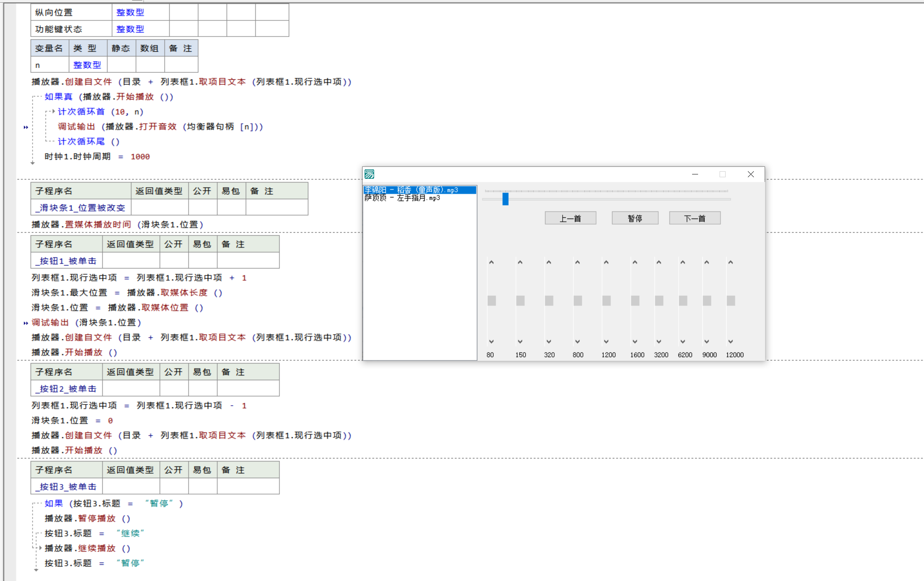
Task: Click down arrow of 320 Hz equalizer
Action: 549,341
